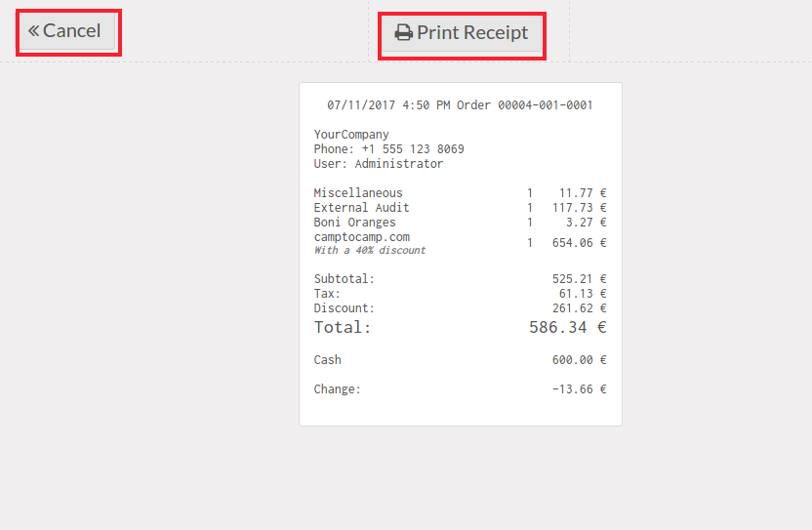
Task: Click the Total amount 586.34 €
Action: point(567,328)
